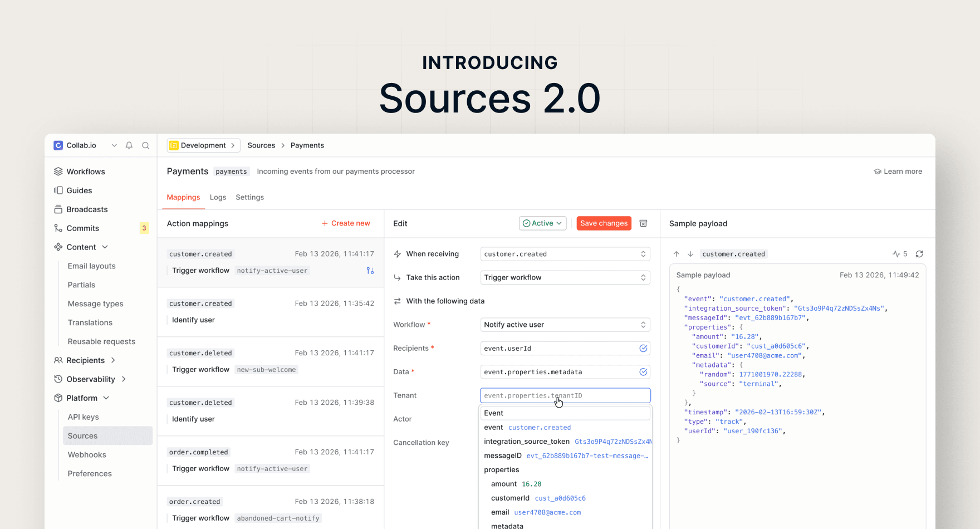Open the Learn more link
The width and height of the screenshot is (980, 529).
898,172
